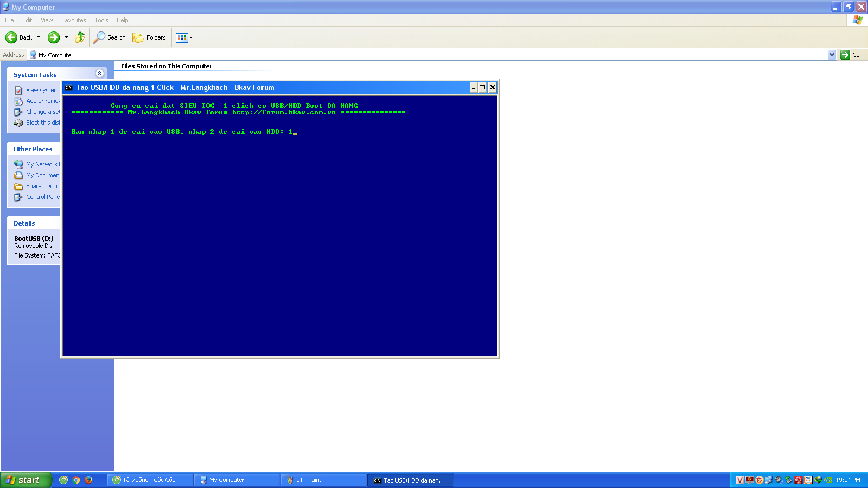The height and width of the screenshot is (488, 868).
Task: Click the Start button
Action: [25, 480]
